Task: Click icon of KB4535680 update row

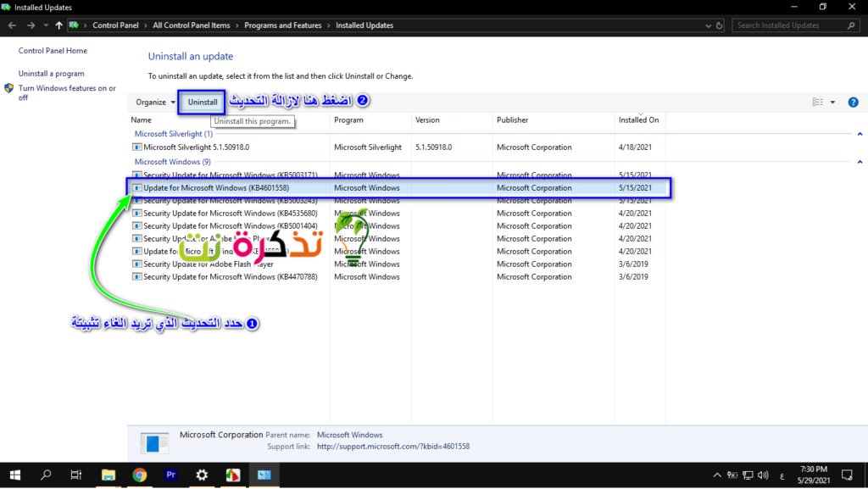Action: tap(136, 214)
